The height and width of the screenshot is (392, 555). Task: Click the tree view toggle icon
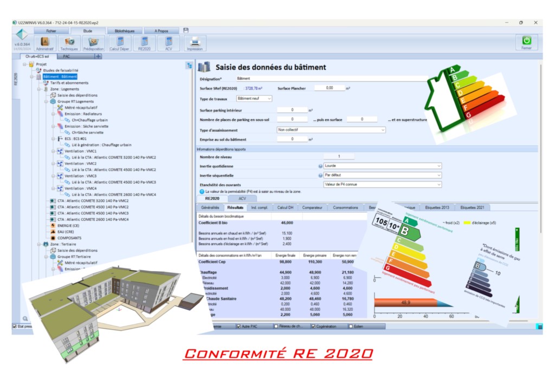(x=189, y=66)
